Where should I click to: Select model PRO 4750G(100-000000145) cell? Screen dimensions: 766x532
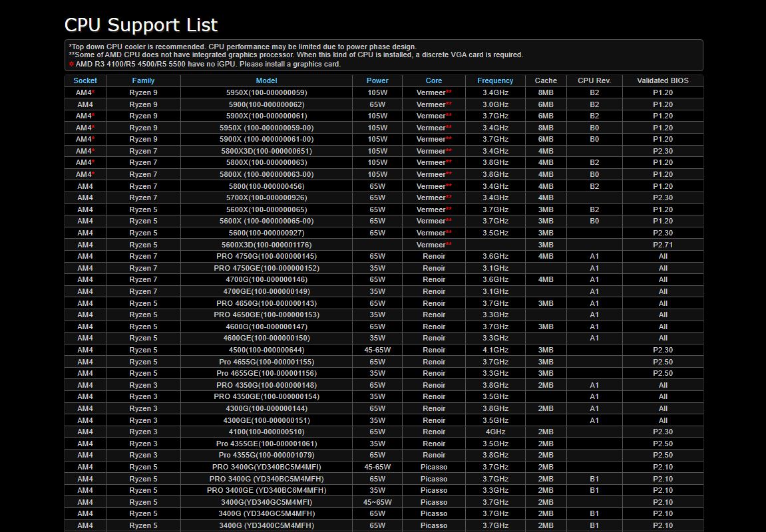(266, 256)
